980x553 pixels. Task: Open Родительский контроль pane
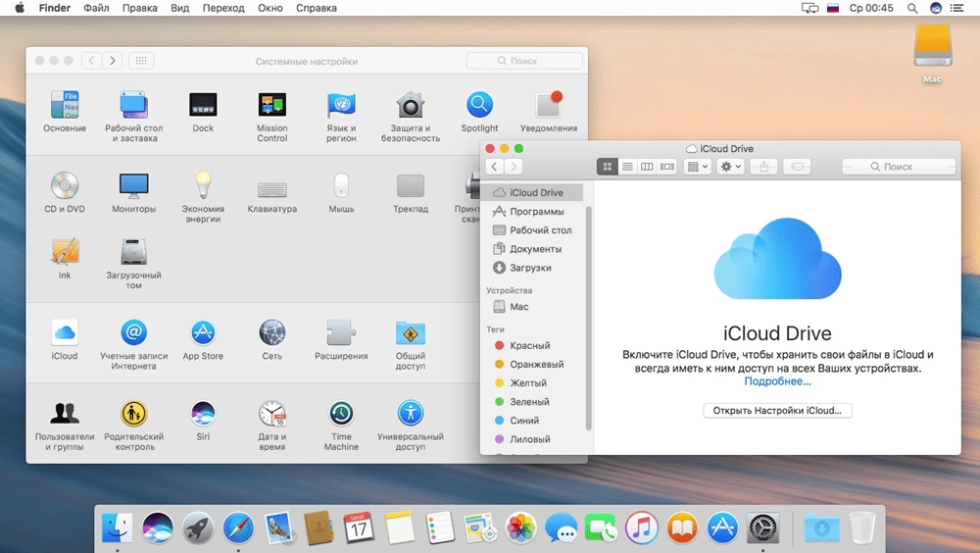pos(133,425)
